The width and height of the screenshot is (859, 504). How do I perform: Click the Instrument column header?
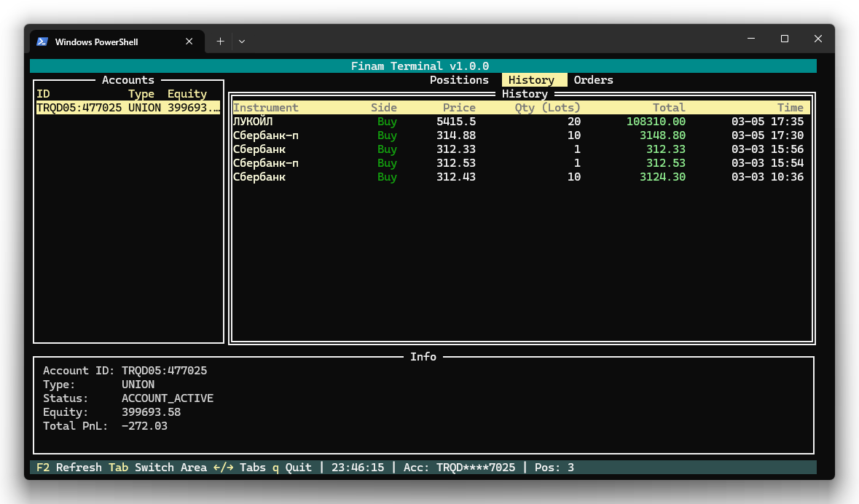[265, 108]
